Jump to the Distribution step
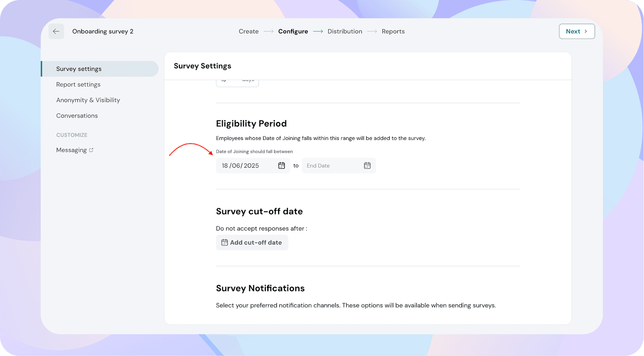Viewport: 644px width, 356px height. 345,31
